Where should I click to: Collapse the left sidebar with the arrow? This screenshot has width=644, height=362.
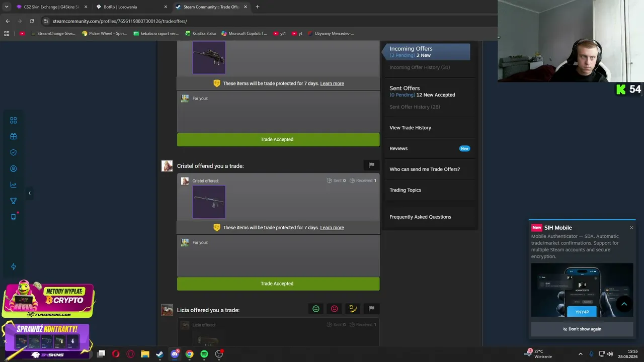point(29,193)
